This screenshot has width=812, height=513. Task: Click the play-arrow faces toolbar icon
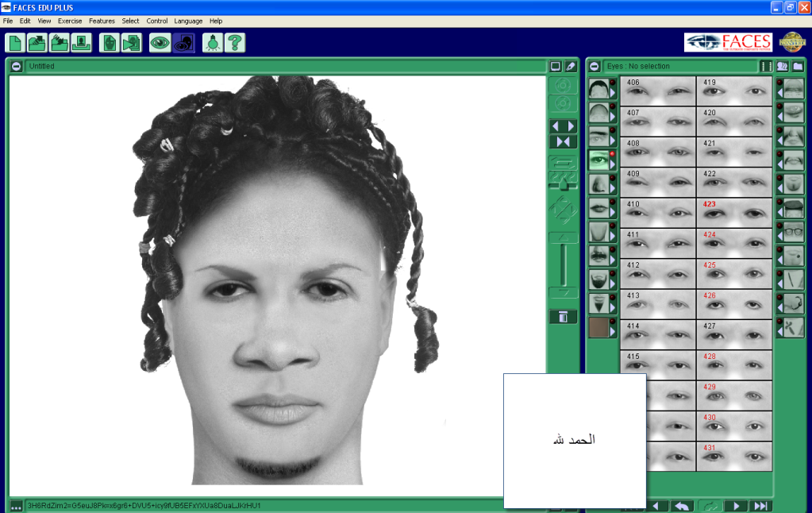[x=132, y=43]
